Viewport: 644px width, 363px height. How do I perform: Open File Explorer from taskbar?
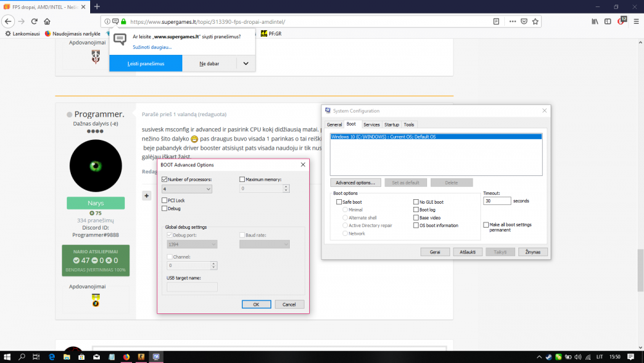click(x=66, y=357)
